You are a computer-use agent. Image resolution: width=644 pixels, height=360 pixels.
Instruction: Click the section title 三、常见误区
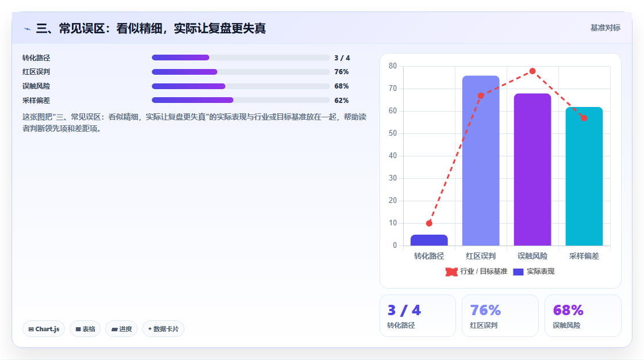click(x=151, y=28)
